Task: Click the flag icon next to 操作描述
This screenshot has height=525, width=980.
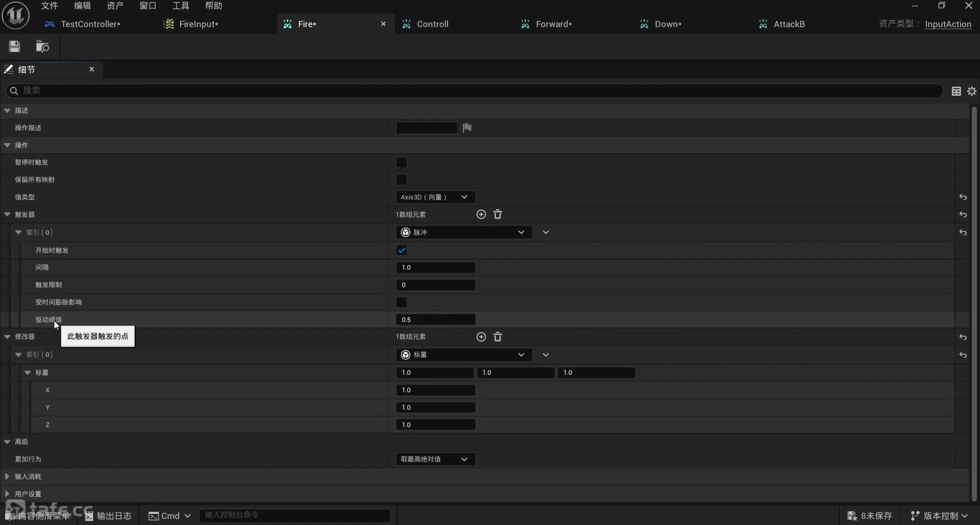Action: pyautogui.click(x=467, y=128)
